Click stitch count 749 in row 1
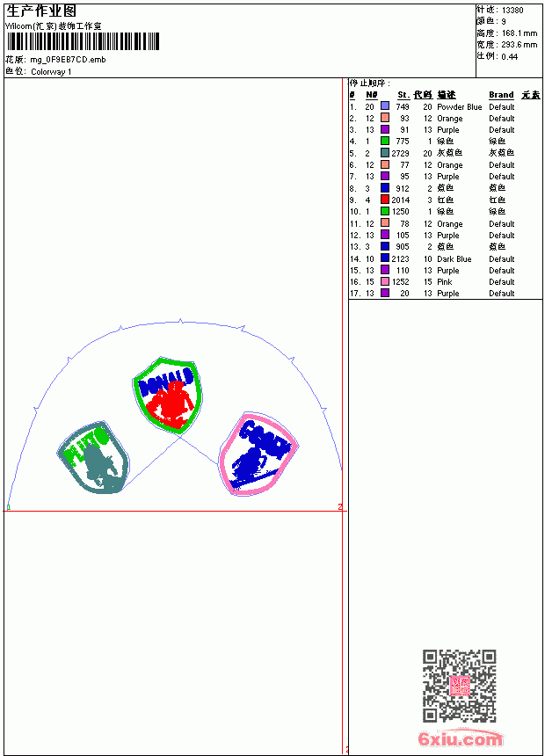This screenshot has height=756, width=545. [x=403, y=107]
